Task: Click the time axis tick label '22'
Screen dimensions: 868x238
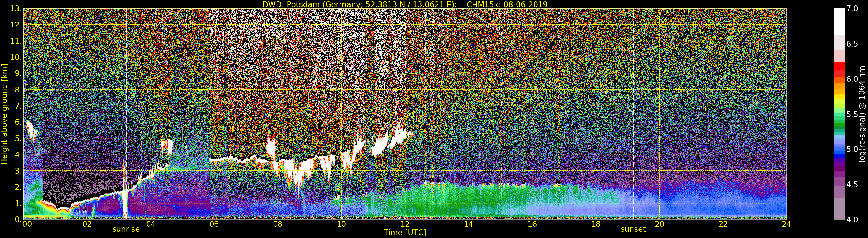Action: coord(723,224)
